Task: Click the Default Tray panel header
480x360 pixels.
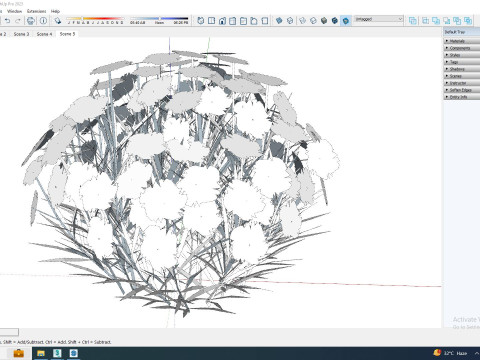Action: pos(462,32)
